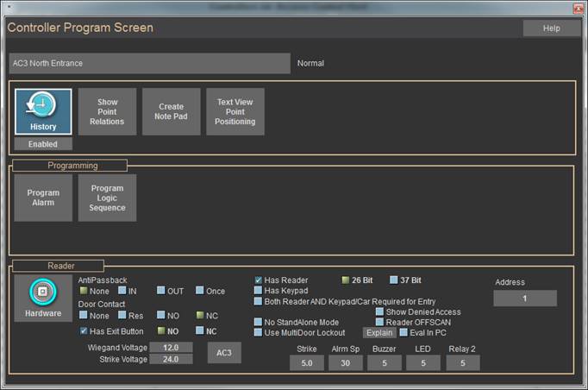
Task: Click the Address value field
Action: [x=525, y=299]
